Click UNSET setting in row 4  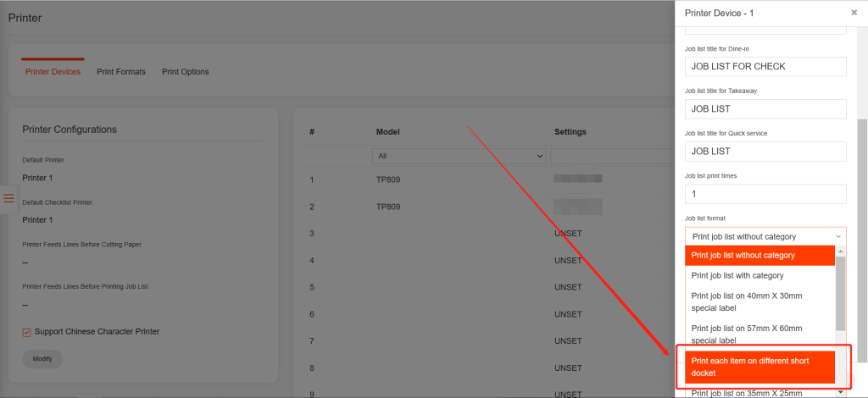click(568, 260)
